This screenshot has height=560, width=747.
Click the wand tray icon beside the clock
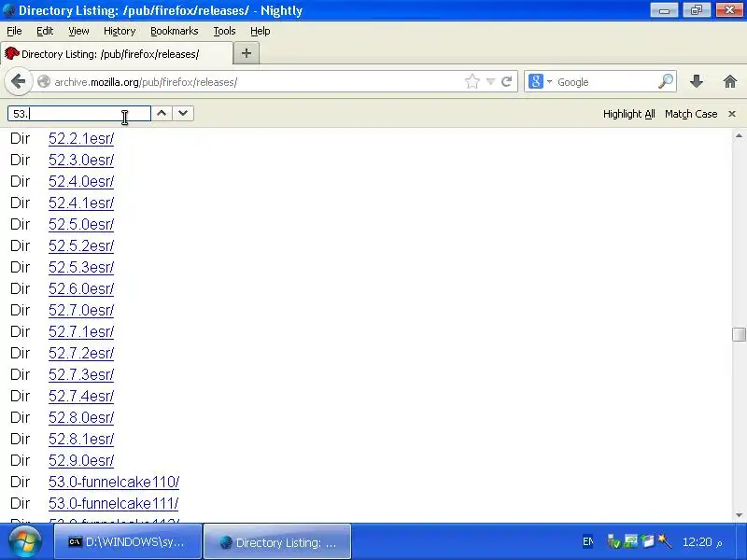(665, 541)
